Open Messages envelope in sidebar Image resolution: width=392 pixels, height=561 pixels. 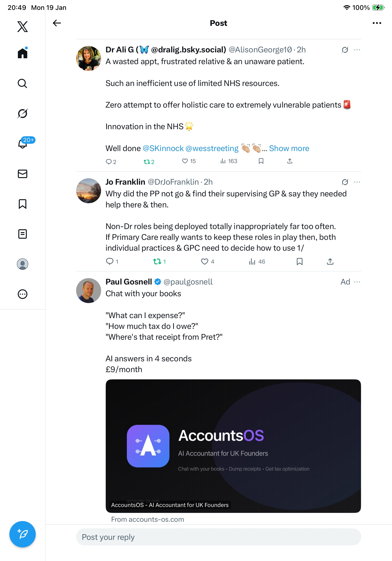(23, 174)
